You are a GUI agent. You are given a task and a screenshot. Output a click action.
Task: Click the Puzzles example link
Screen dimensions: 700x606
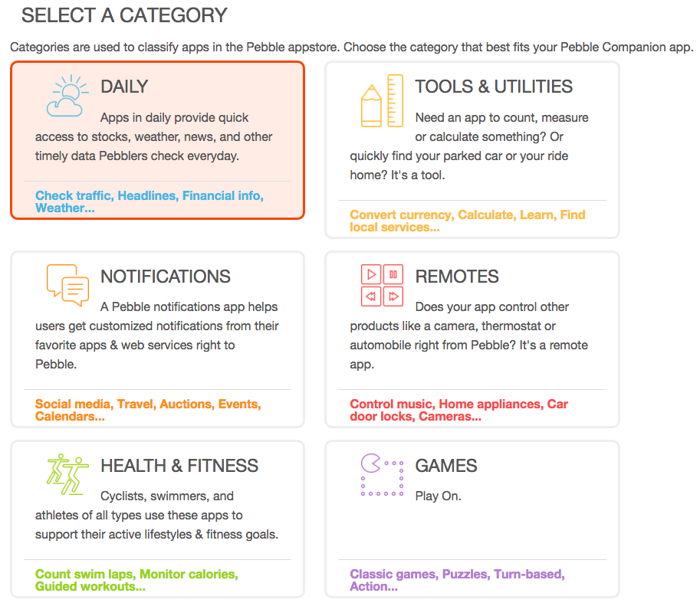click(463, 574)
